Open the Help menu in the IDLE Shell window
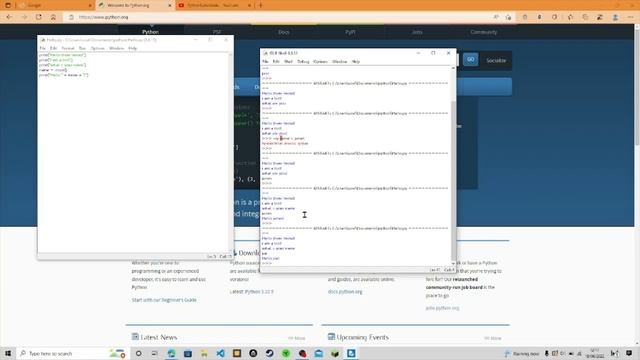Image resolution: width=640 pixels, height=360 pixels. click(356, 62)
